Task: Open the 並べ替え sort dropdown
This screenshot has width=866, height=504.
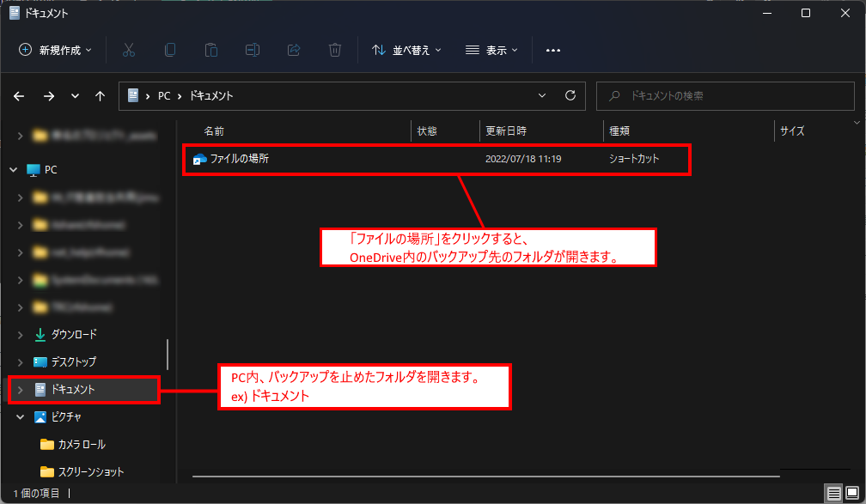Action: [x=406, y=51]
